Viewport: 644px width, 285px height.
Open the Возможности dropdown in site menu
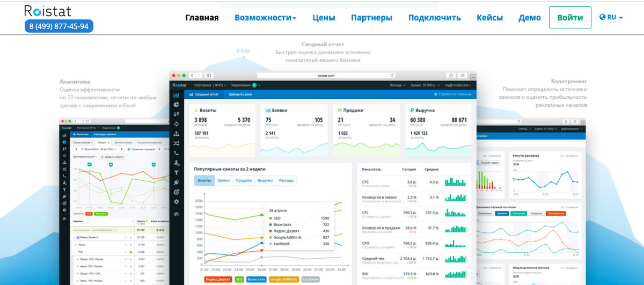265,18
